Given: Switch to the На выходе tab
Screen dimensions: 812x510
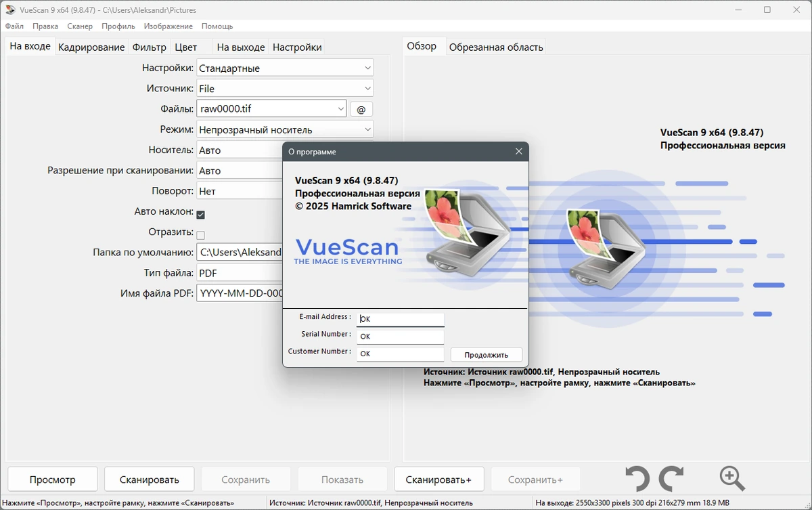Looking at the screenshot, I should (x=241, y=47).
